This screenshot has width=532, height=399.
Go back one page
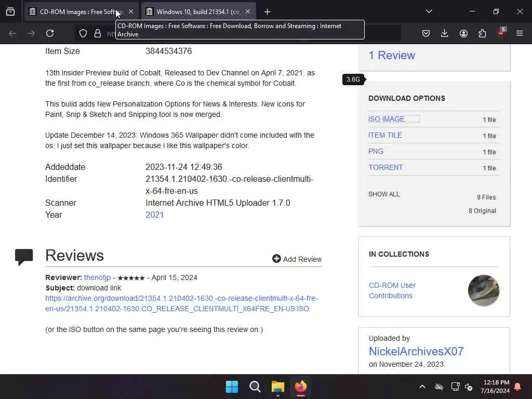(12, 33)
